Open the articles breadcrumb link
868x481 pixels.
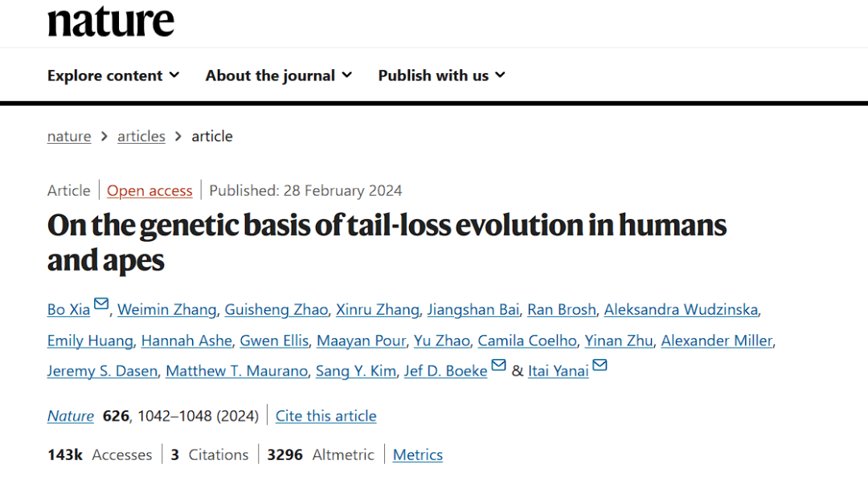141,136
